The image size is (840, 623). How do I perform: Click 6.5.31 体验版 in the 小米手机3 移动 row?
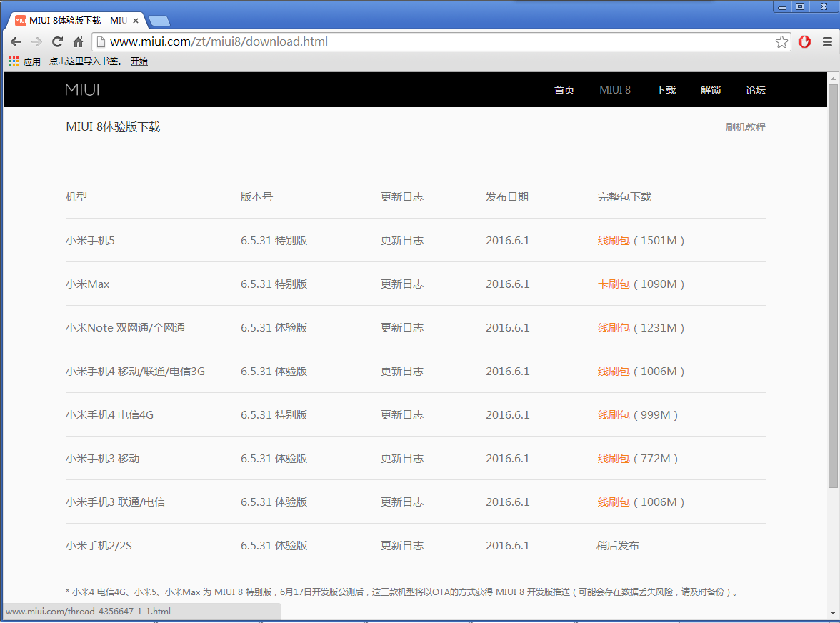point(274,459)
